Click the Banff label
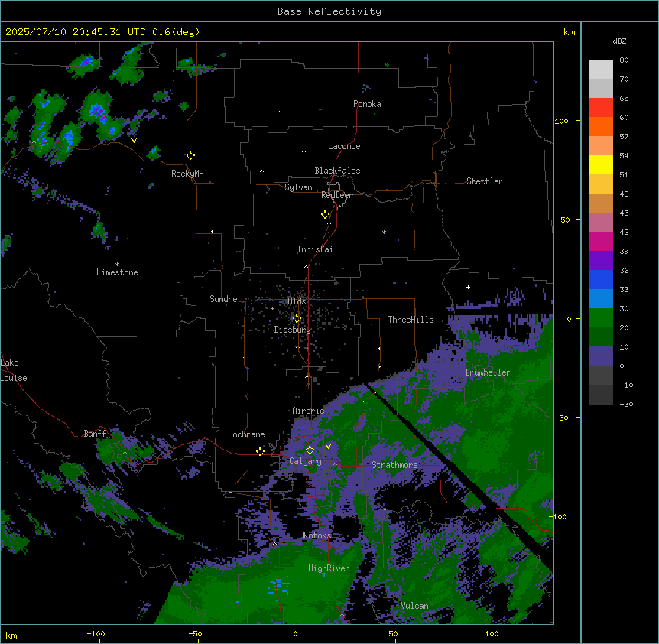The image size is (659, 644). click(x=95, y=434)
